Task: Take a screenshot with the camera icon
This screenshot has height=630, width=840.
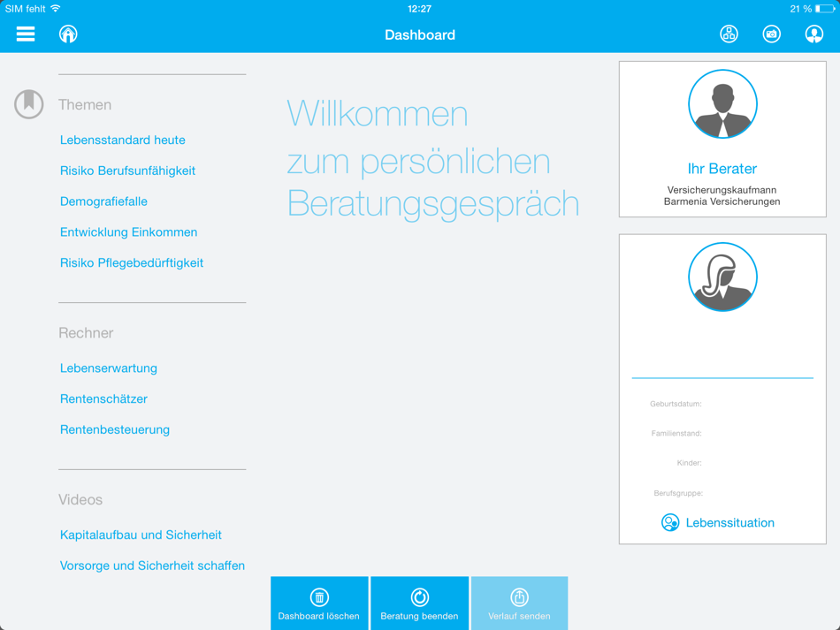Action: 771,34
